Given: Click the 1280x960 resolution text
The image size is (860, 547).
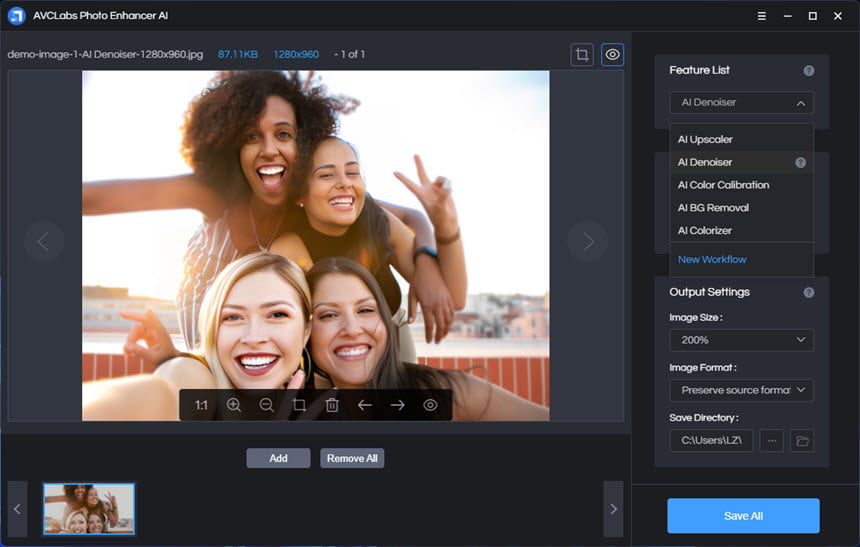Looking at the screenshot, I should [296, 54].
